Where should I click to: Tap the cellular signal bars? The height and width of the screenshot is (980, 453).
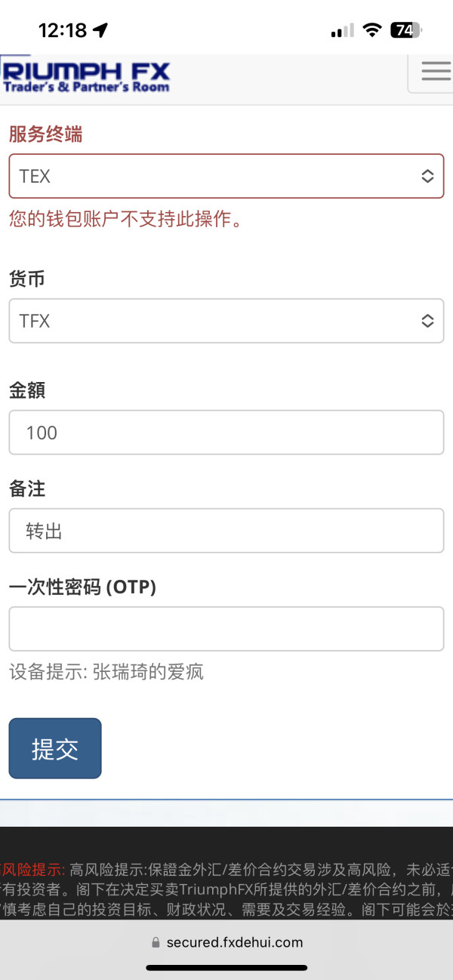342,31
